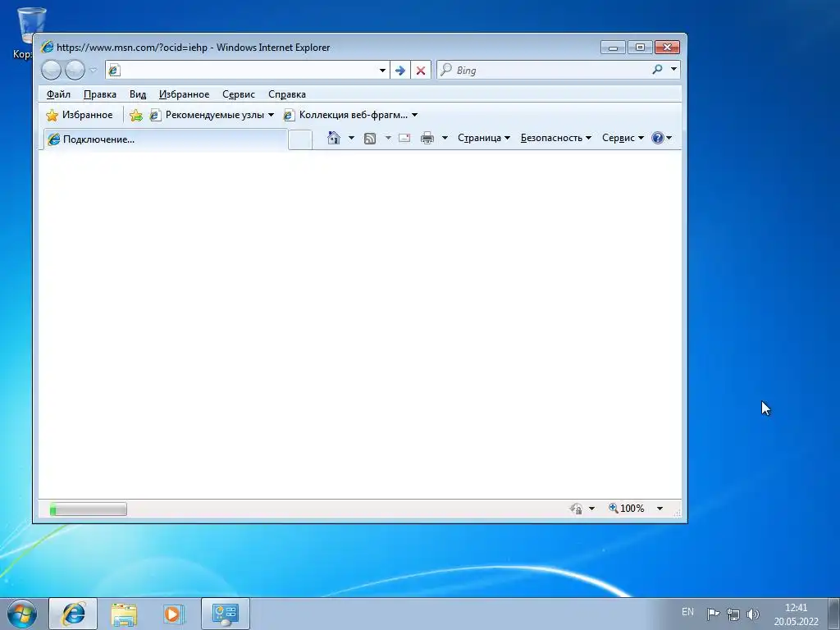Click the security zone status icon

(577, 509)
